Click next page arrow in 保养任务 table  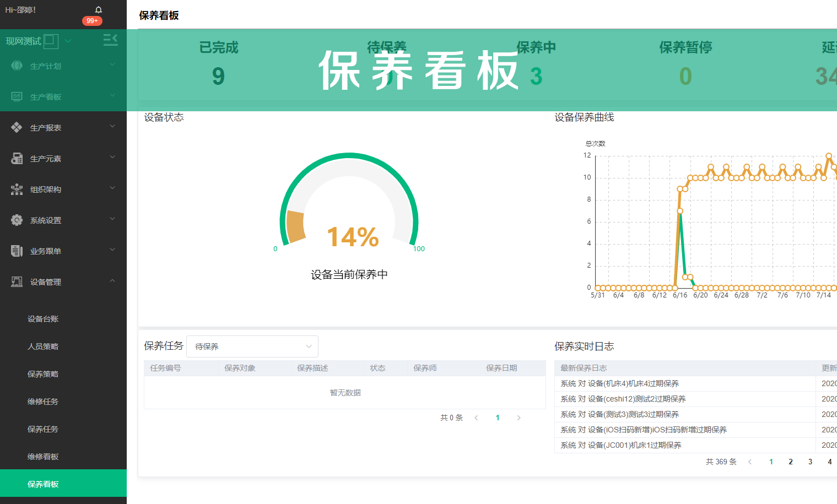click(519, 418)
